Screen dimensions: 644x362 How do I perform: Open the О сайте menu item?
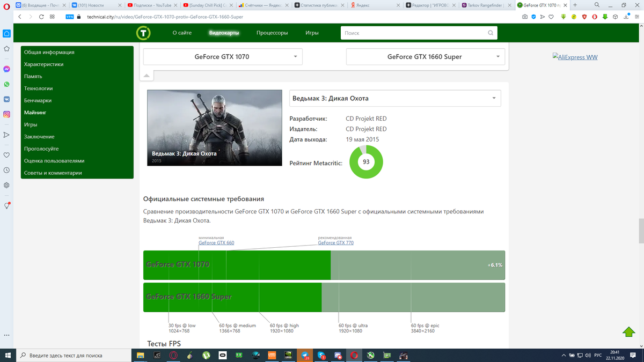click(x=182, y=33)
